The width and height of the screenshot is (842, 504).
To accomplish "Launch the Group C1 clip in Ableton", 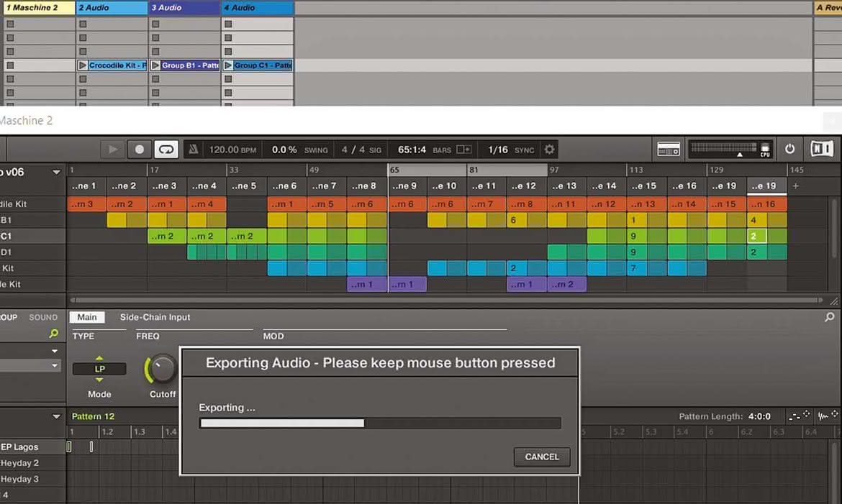I will 228,65.
